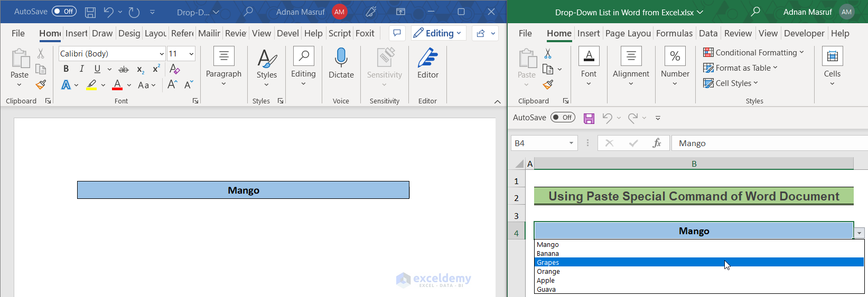Click the Excel formula bar showing Mango
Viewport: 868px width, 297px height.
pyautogui.click(x=769, y=143)
